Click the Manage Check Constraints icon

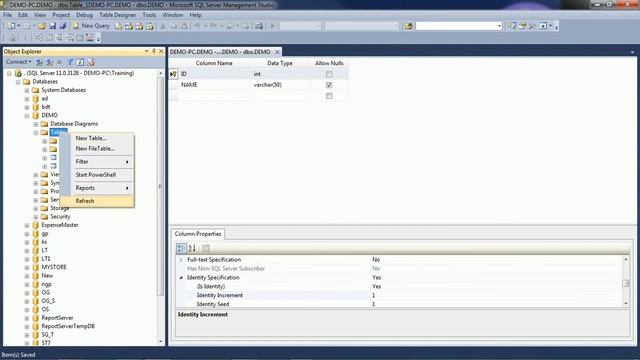[80, 38]
